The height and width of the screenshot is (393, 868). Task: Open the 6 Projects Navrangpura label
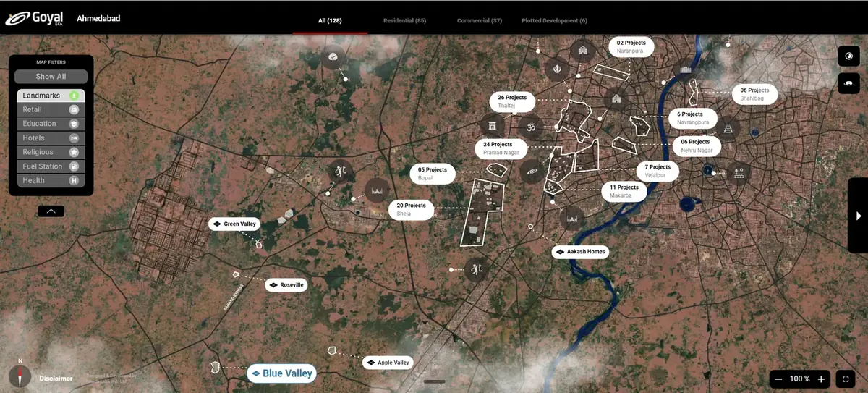[x=692, y=118]
